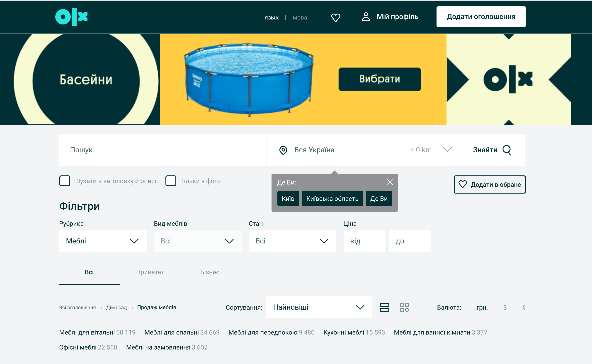Image resolution: width=592 pixels, height=364 pixels.
Task: Click the profile person icon
Action: [366, 17]
